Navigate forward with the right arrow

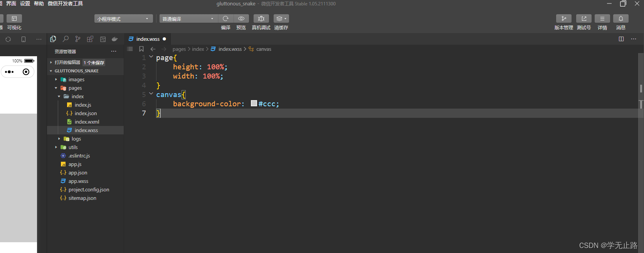(164, 49)
